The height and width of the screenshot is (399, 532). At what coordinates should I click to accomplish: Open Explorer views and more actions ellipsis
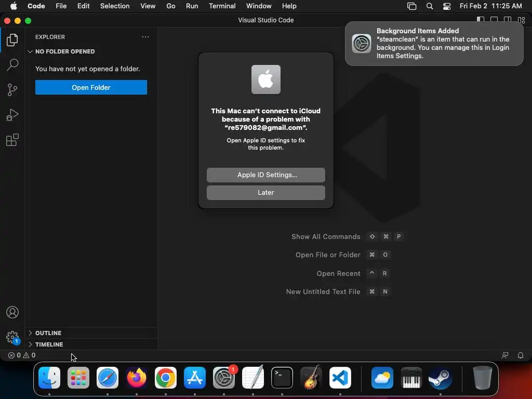(145, 37)
